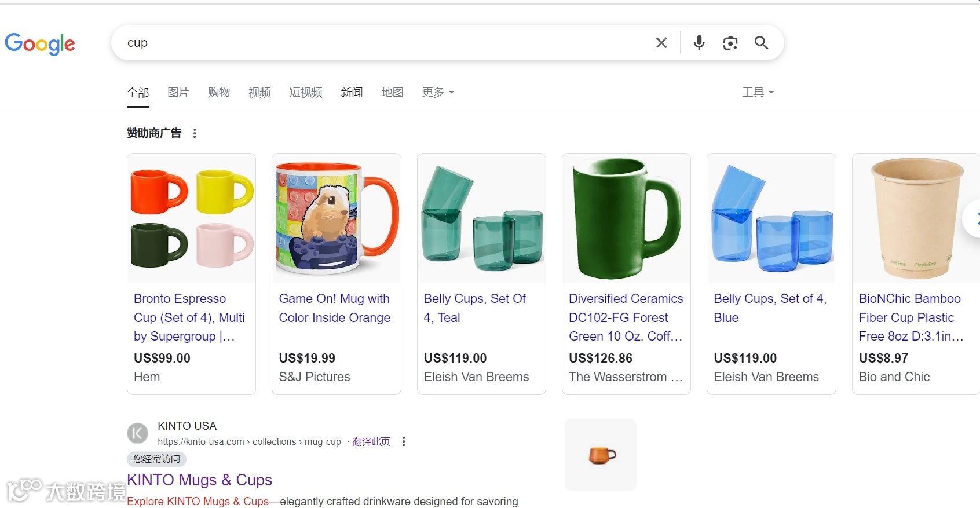The width and height of the screenshot is (980, 508).
Task: Select the 视频 videos tab
Action: coord(259,92)
